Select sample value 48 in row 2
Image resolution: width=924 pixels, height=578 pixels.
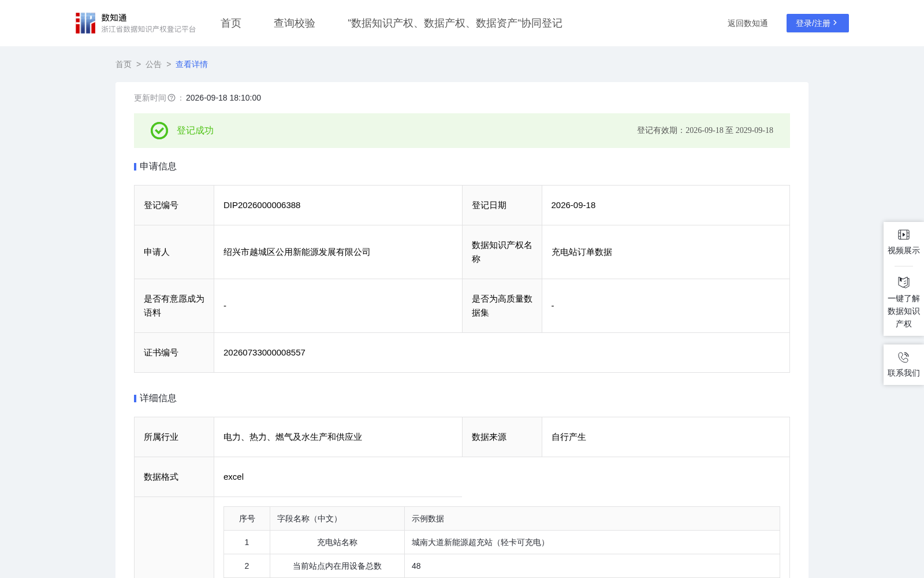pyautogui.click(x=416, y=566)
